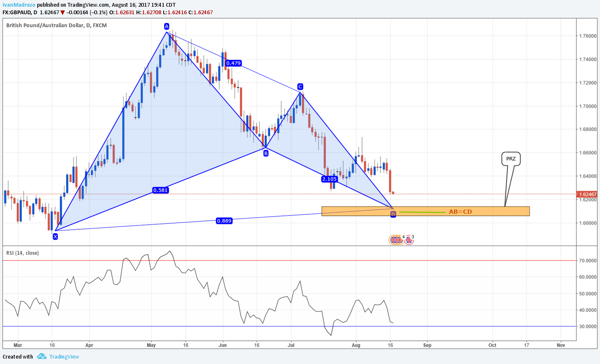Click the current price tag 1.62467
Viewport: 600px width, 364px height.
[587, 195]
